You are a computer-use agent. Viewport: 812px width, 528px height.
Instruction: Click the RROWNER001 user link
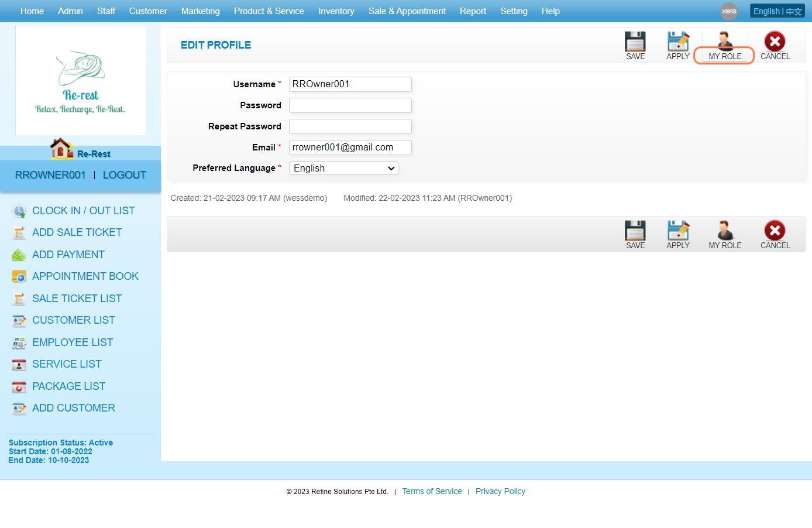(x=50, y=175)
